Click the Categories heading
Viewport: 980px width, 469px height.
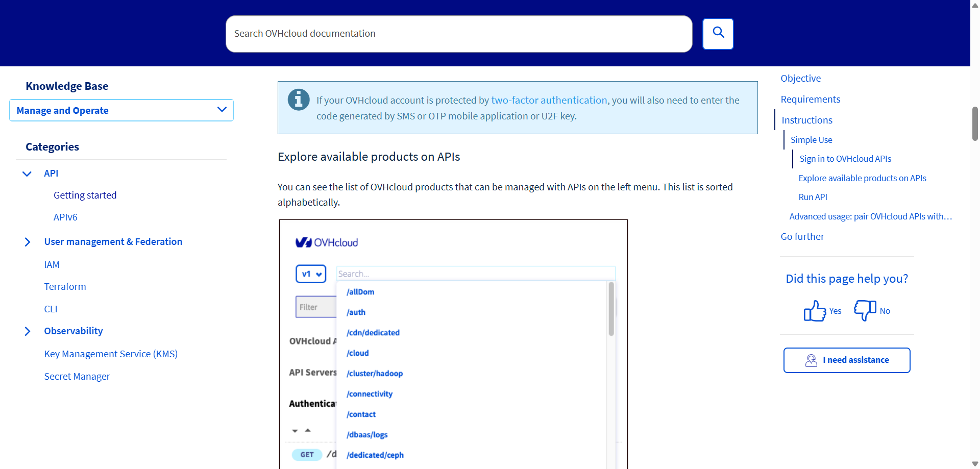click(x=53, y=146)
